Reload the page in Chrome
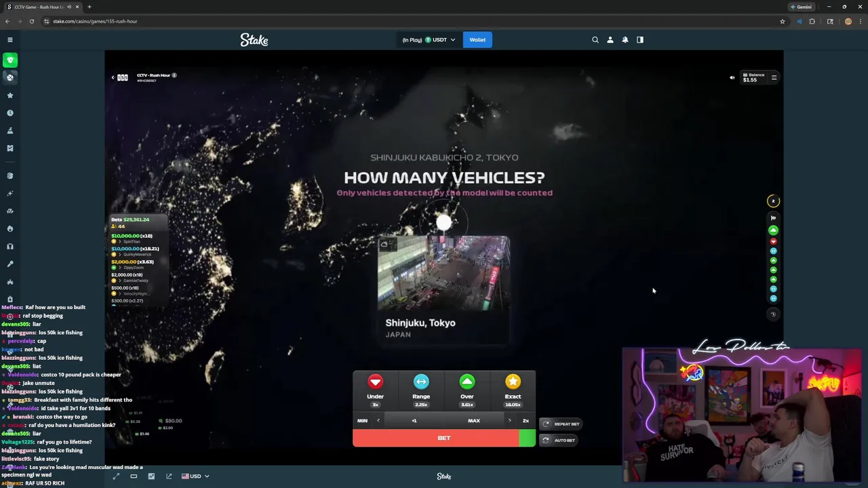This screenshot has height=488, width=868. [x=32, y=21]
